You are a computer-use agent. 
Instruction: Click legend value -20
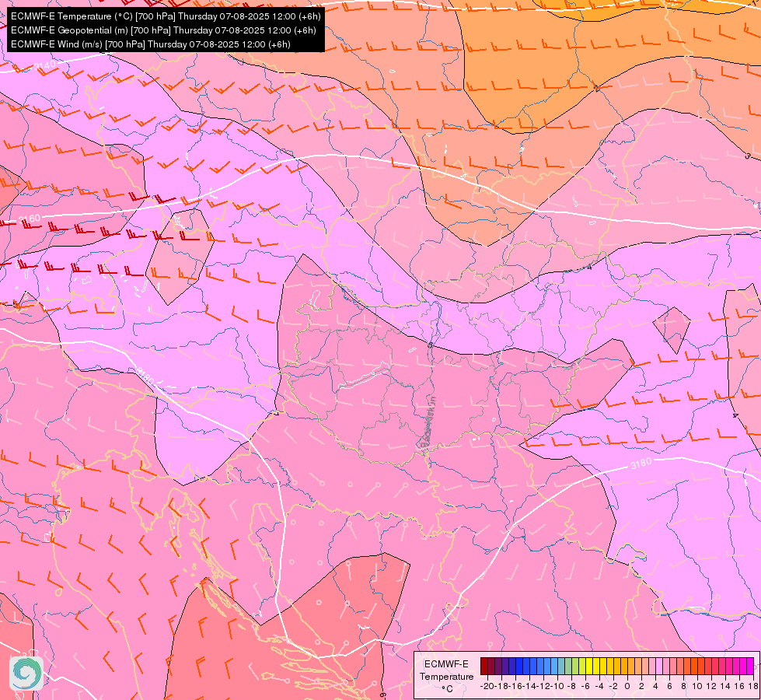[487, 687]
